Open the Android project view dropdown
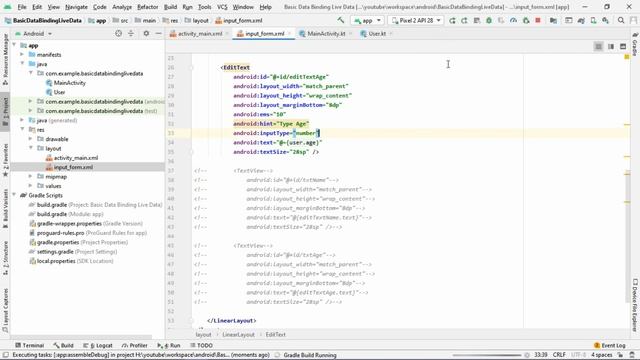 33,33
